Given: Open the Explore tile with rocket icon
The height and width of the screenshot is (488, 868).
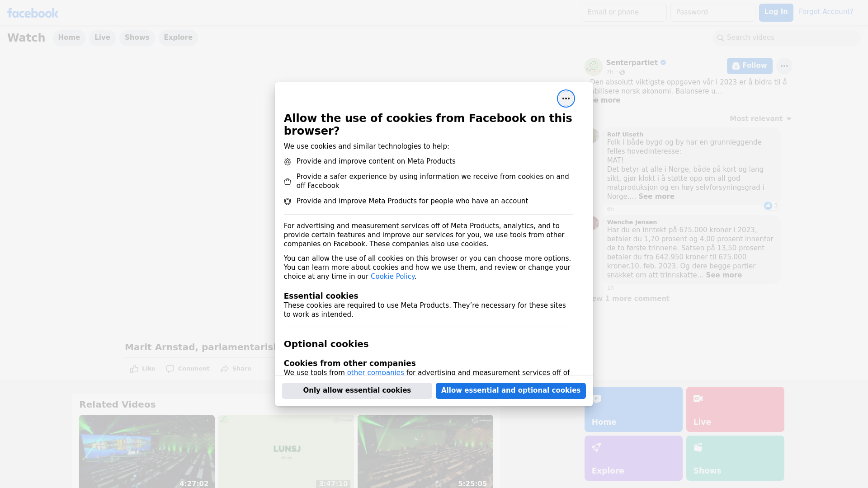Looking at the screenshot, I should (633, 458).
